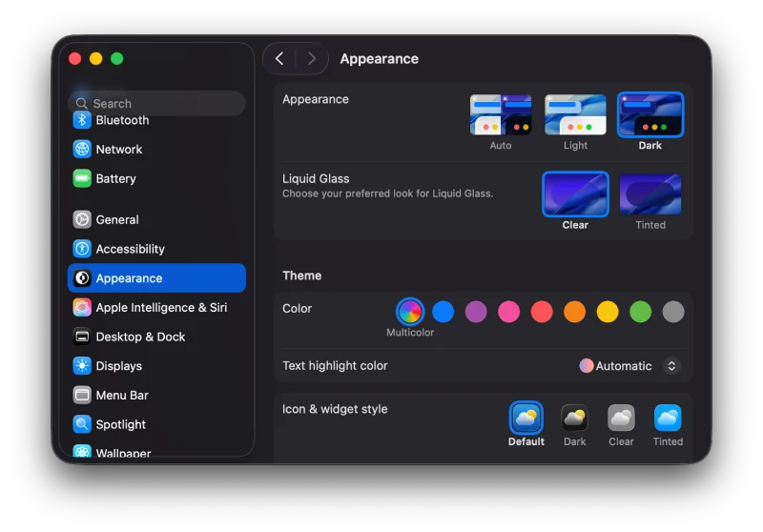This screenshot has height=532, width=763.
Task: Open Menu Bar settings
Action: (x=122, y=396)
